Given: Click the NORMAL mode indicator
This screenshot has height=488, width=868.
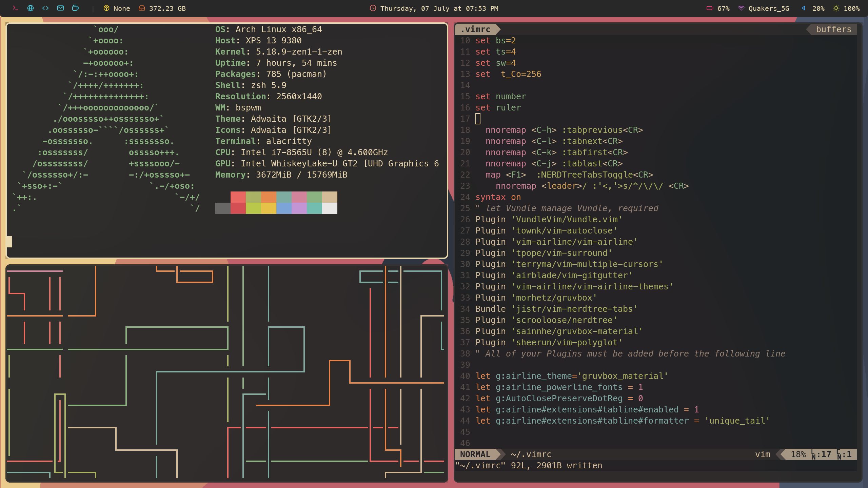Looking at the screenshot, I should pos(475,454).
